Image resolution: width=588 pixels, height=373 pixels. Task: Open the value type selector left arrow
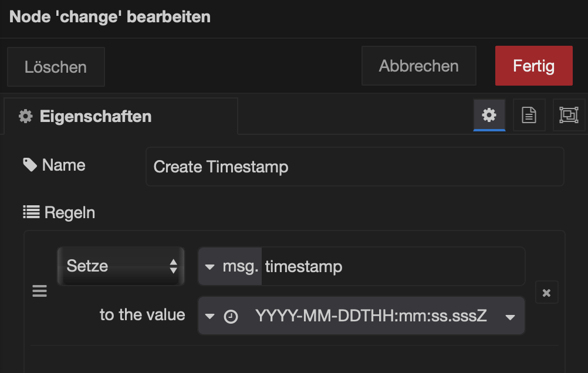[x=209, y=317]
